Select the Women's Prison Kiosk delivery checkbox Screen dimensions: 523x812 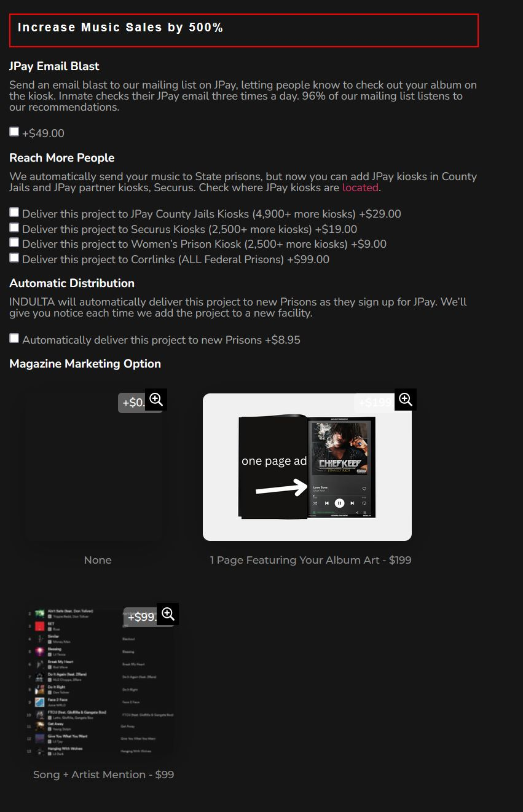[x=14, y=242]
